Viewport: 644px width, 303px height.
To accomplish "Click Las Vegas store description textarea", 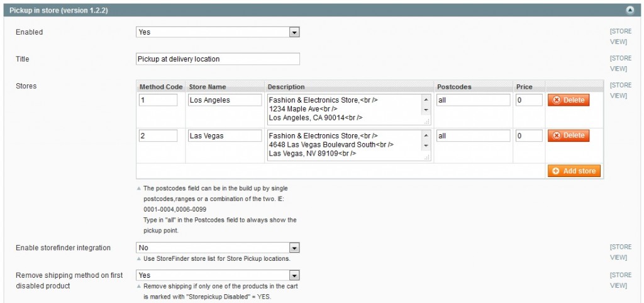I will point(343,145).
